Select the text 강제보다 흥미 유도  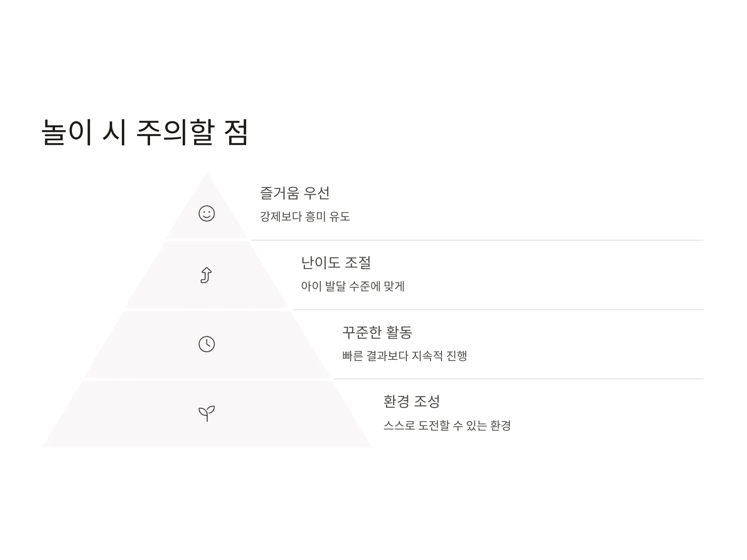pyautogui.click(x=305, y=216)
